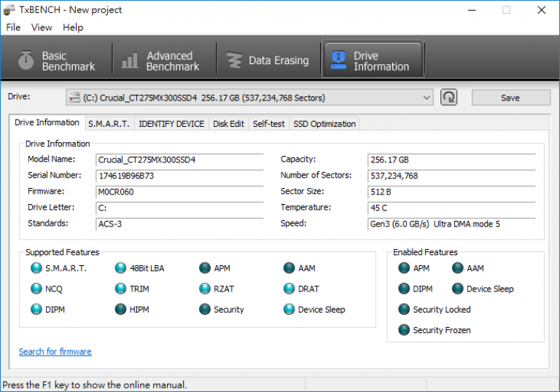This screenshot has height=392, width=560.
Task: Open the View menu
Action: pyautogui.click(x=42, y=28)
